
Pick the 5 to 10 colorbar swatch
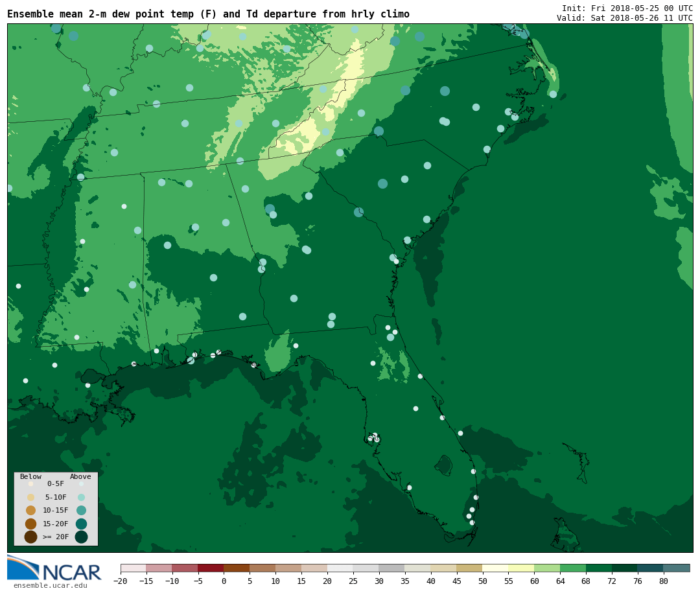262,568
